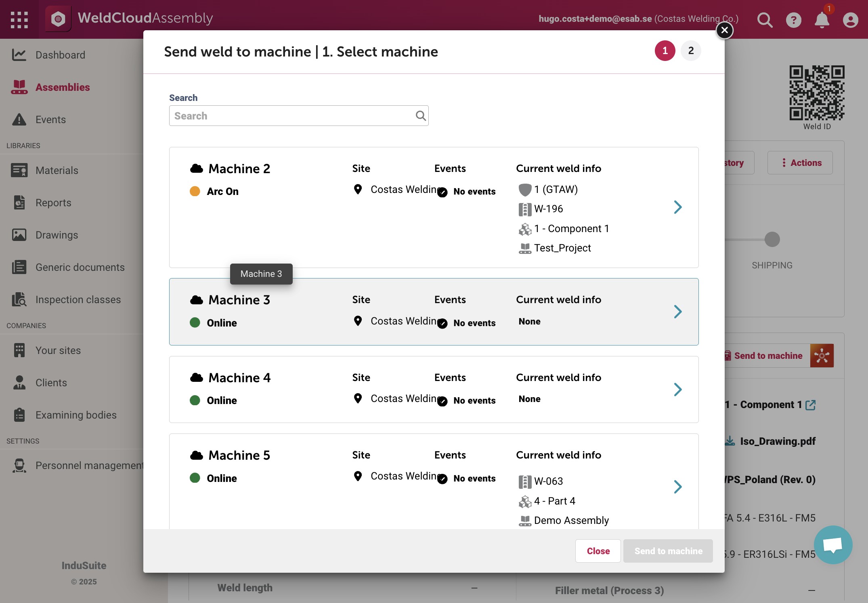Click the Reports document icon

click(x=19, y=202)
